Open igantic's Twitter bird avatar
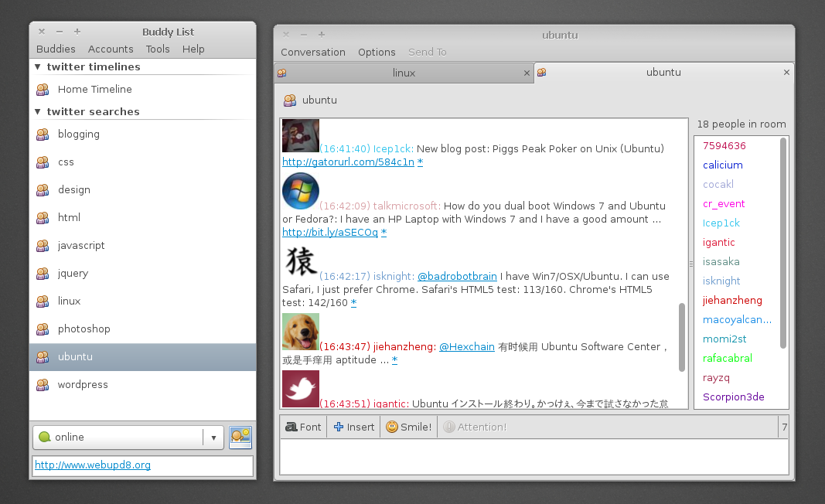The width and height of the screenshot is (825, 504). 301,389
